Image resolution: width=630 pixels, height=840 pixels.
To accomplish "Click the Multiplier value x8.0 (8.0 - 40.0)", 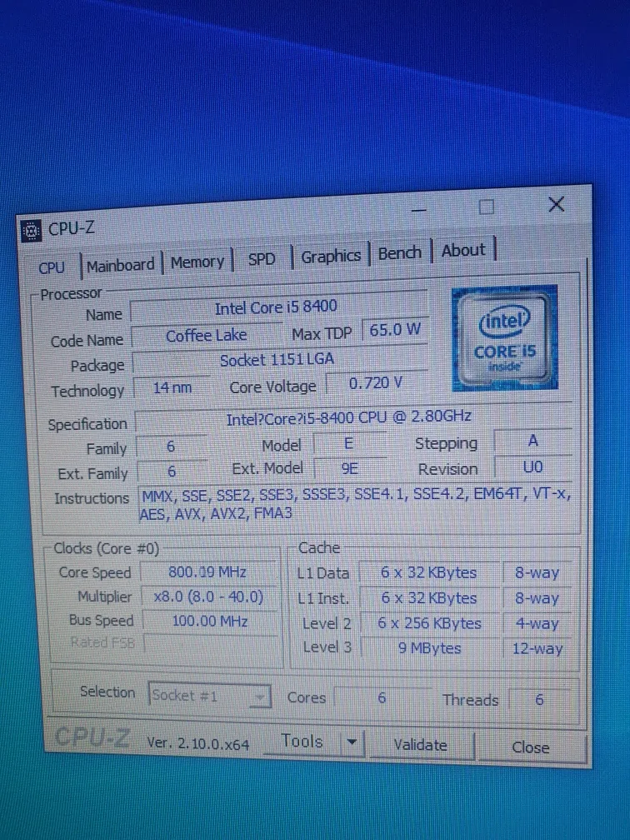I will [x=208, y=597].
